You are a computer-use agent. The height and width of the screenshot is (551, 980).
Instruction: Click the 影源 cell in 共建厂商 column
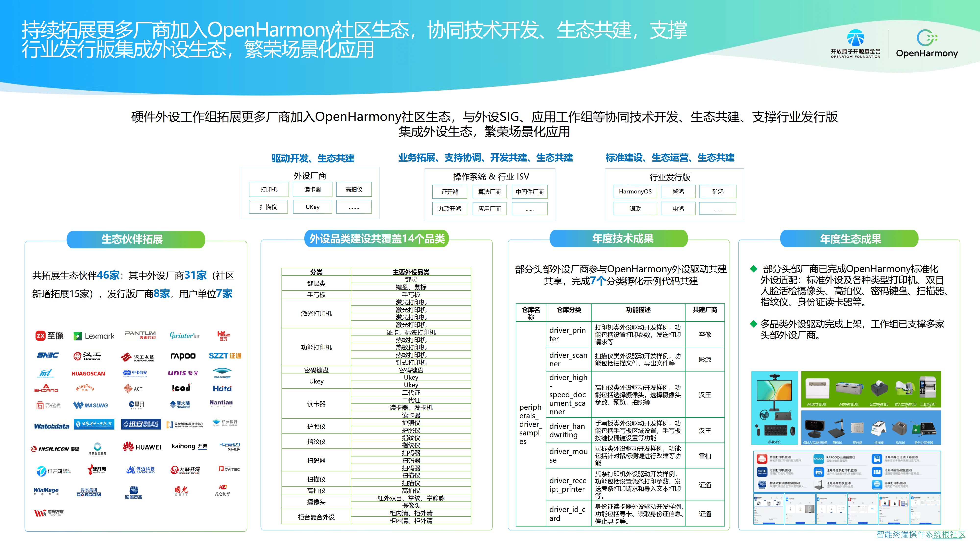(x=705, y=359)
